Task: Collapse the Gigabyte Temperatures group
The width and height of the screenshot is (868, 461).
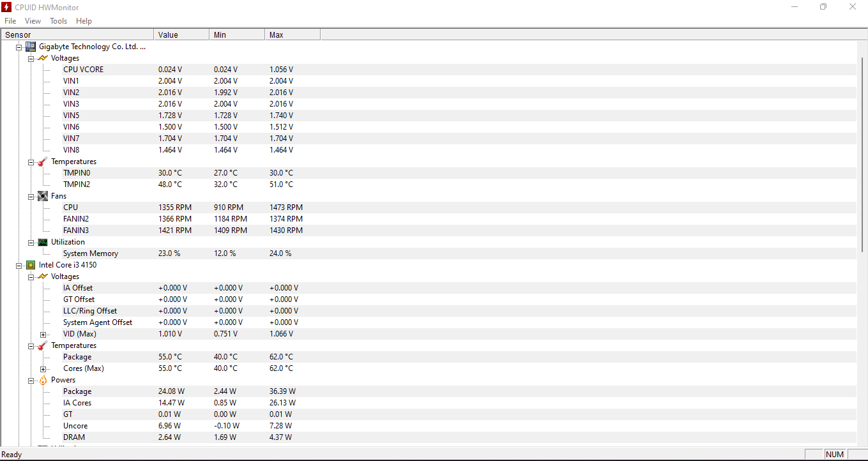Action: tap(31, 162)
